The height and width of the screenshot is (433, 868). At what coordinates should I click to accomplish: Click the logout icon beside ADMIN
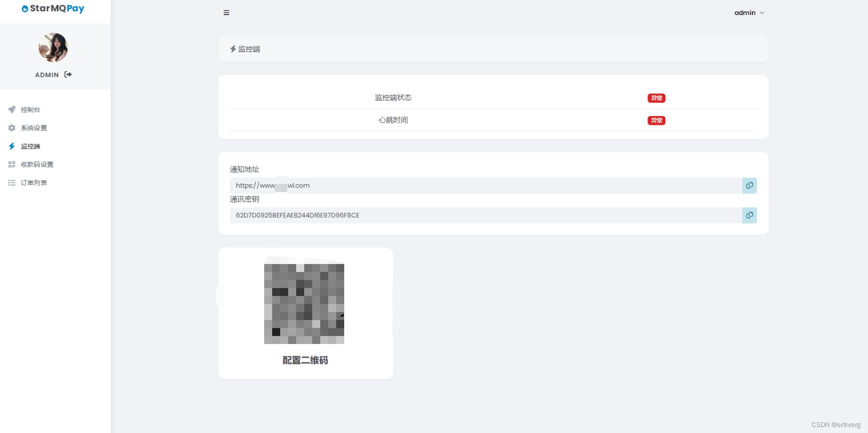click(x=68, y=74)
